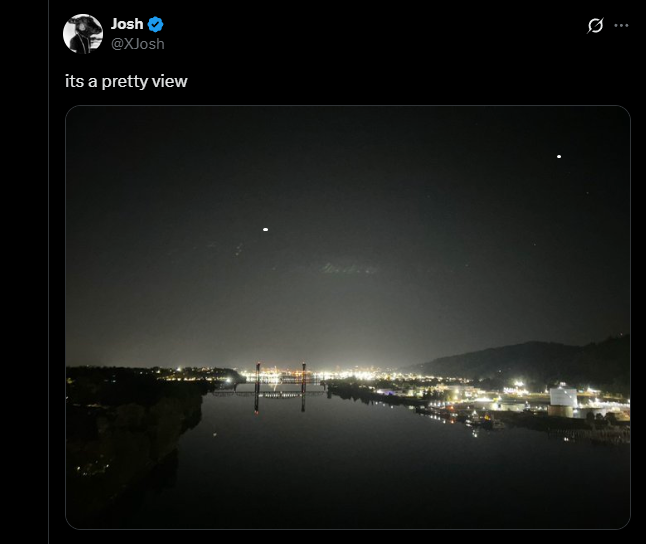Click the lit waterfront buildings at right shore
646x544 pixels.
500,398
